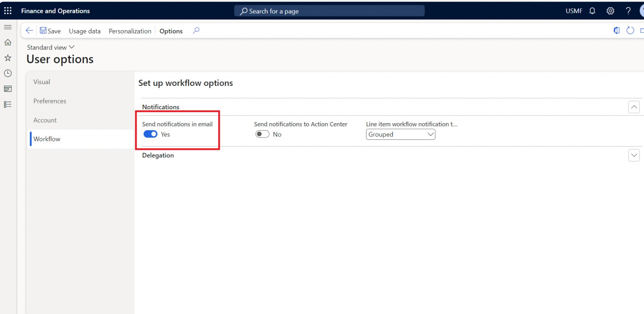This screenshot has width=644, height=314.
Task: Open the Office 365 icon near top right
Action: tap(616, 31)
